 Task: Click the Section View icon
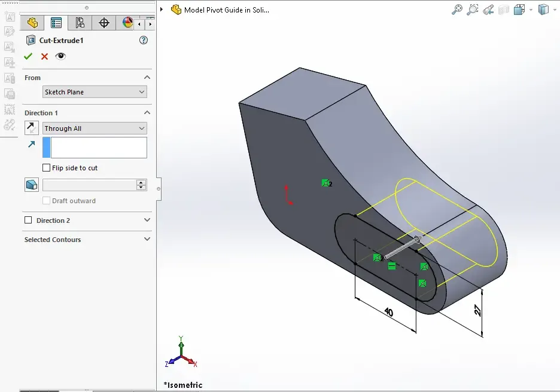click(x=504, y=10)
